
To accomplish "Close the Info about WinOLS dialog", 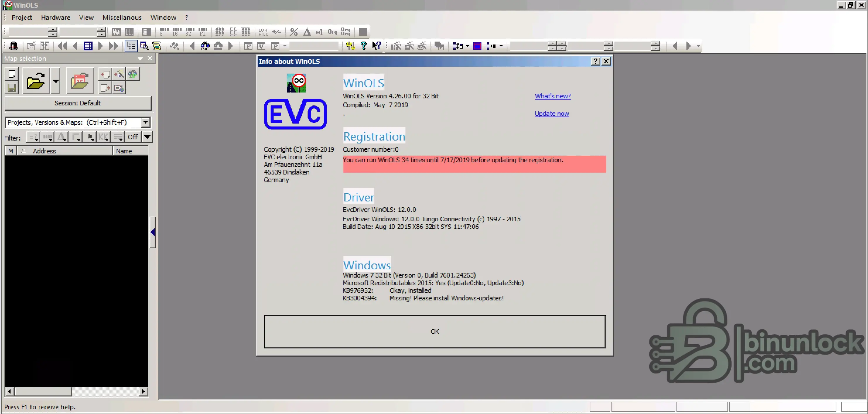I will coord(606,61).
